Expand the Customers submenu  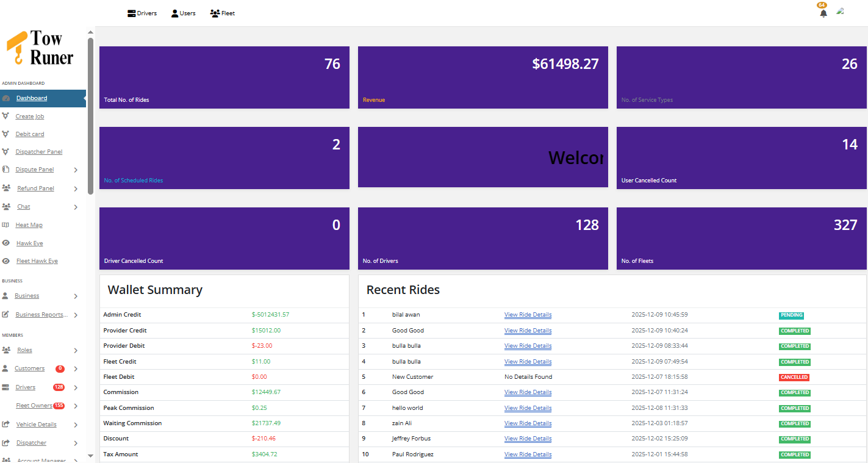(x=76, y=368)
